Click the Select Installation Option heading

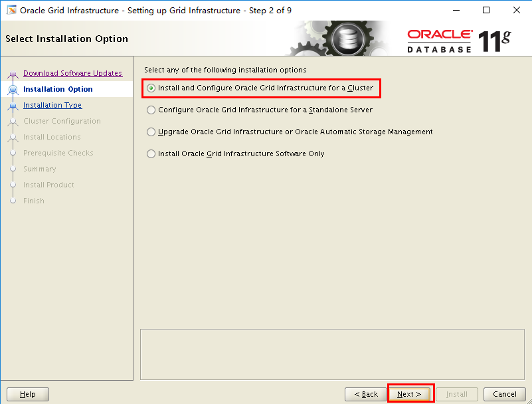coord(67,39)
